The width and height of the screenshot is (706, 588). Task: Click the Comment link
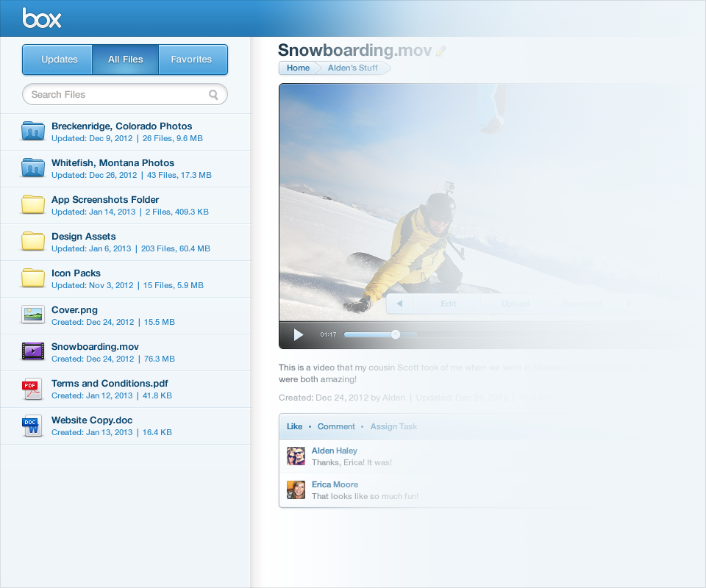(x=336, y=426)
